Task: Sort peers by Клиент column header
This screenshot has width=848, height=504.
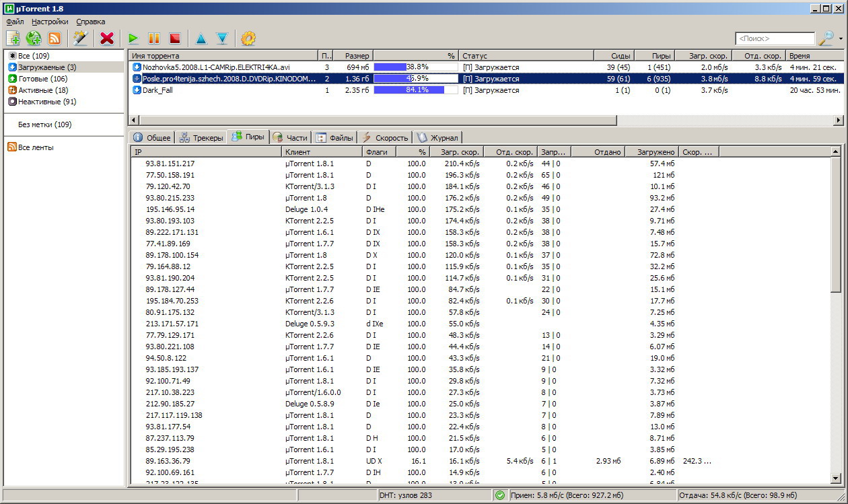Action: [x=322, y=152]
